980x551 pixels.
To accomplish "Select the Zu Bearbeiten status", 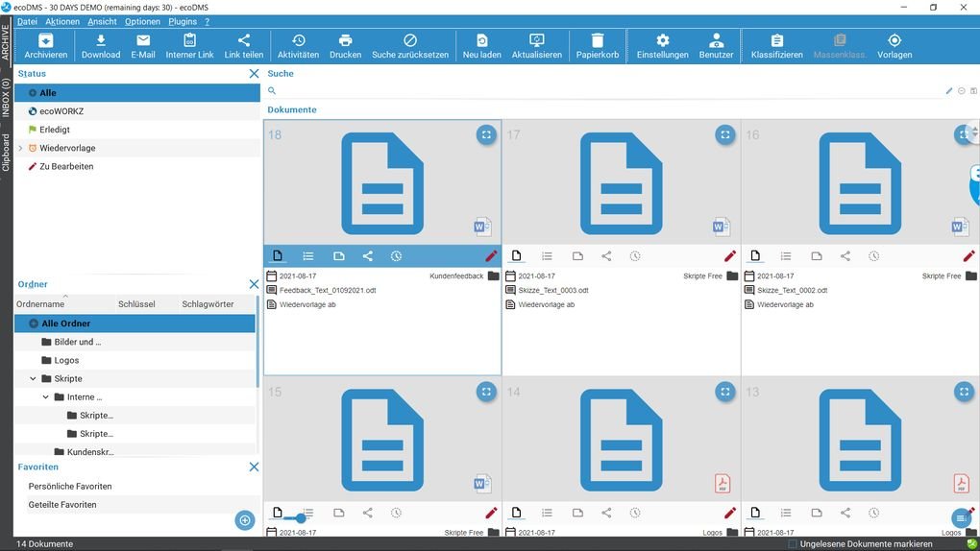I will (x=136, y=166).
